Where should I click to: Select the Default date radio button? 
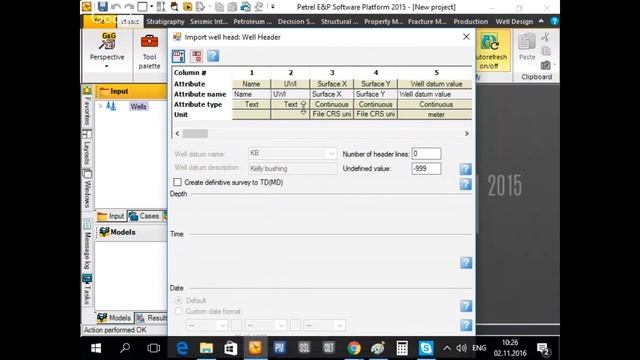(x=178, y=300)
